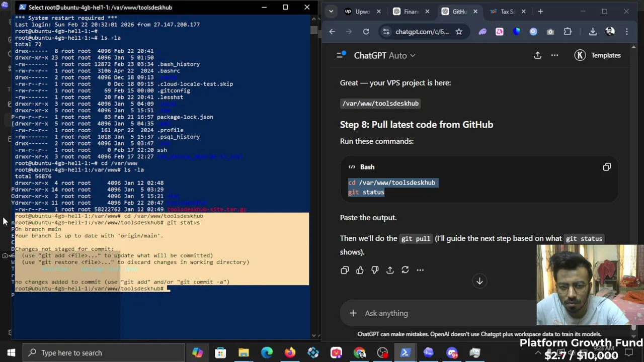Reload the ChatGPT page
The image size is (644, 362).
pos(366,31)
